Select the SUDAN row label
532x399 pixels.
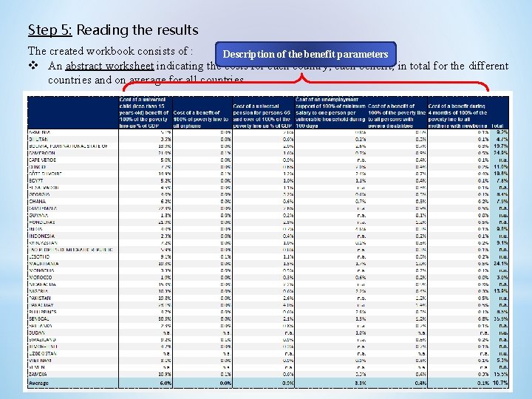(x=37, y=332)
